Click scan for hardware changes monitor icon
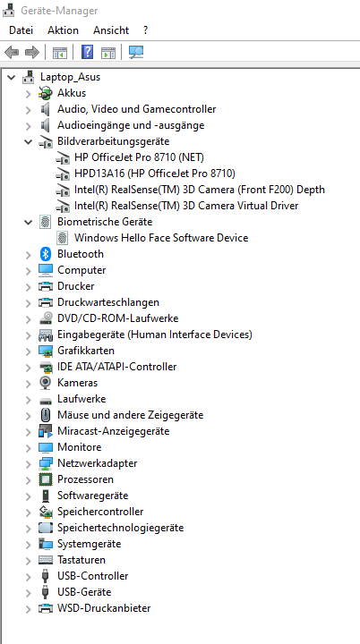The height and width of the screenshot is (644, 360). pos(136,52)
